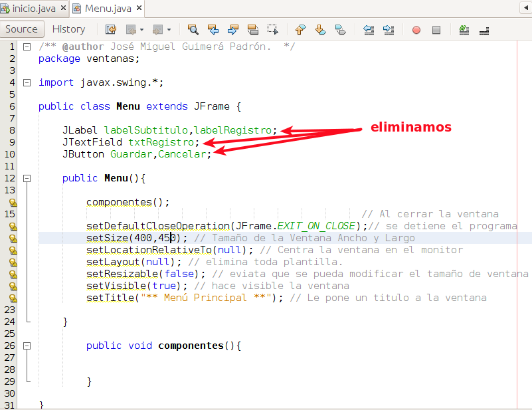
Task: Click the Comment code icon
Action: (464, 30)
